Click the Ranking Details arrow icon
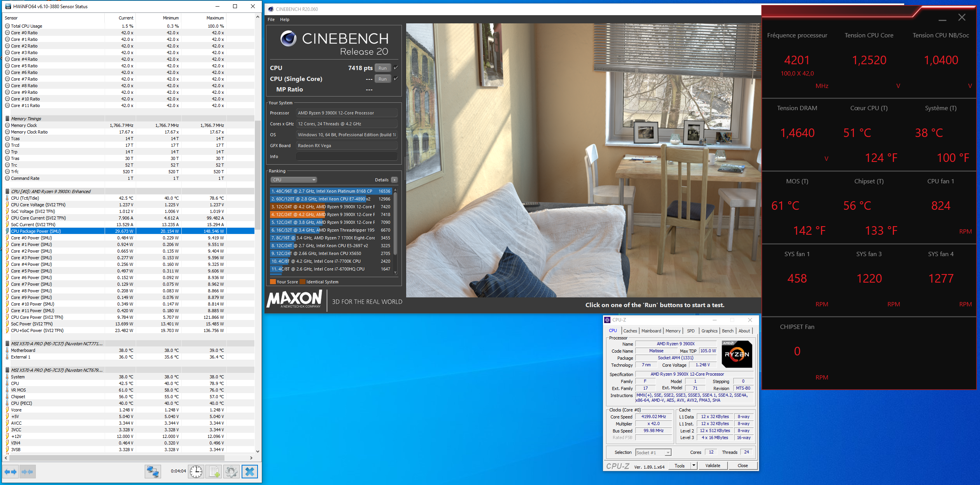 394,180
